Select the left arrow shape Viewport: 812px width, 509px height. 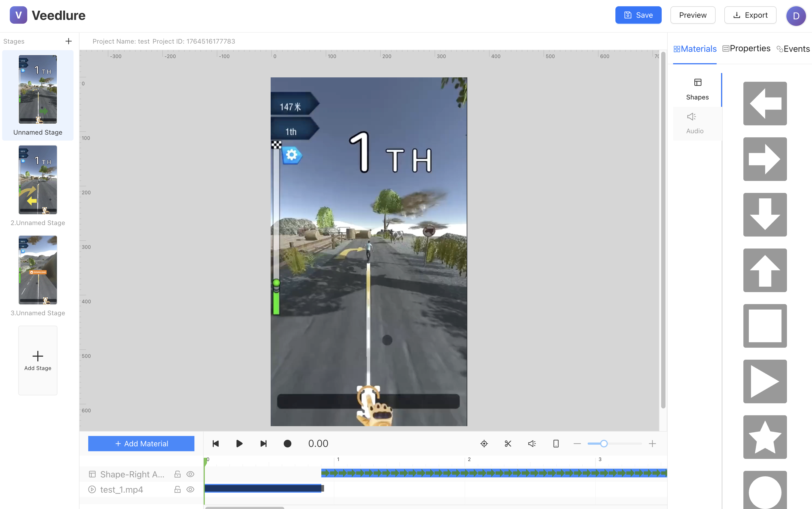[765, 103]
